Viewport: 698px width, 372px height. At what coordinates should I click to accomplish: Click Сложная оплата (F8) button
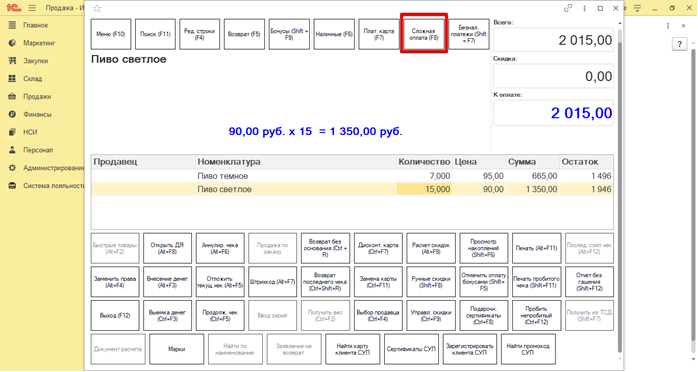pos(424,34)
